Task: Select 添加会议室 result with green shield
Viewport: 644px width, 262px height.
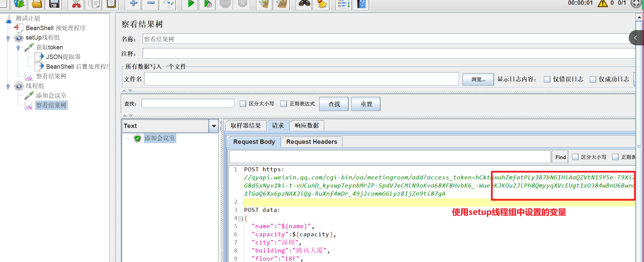Action: pos(160,138)
